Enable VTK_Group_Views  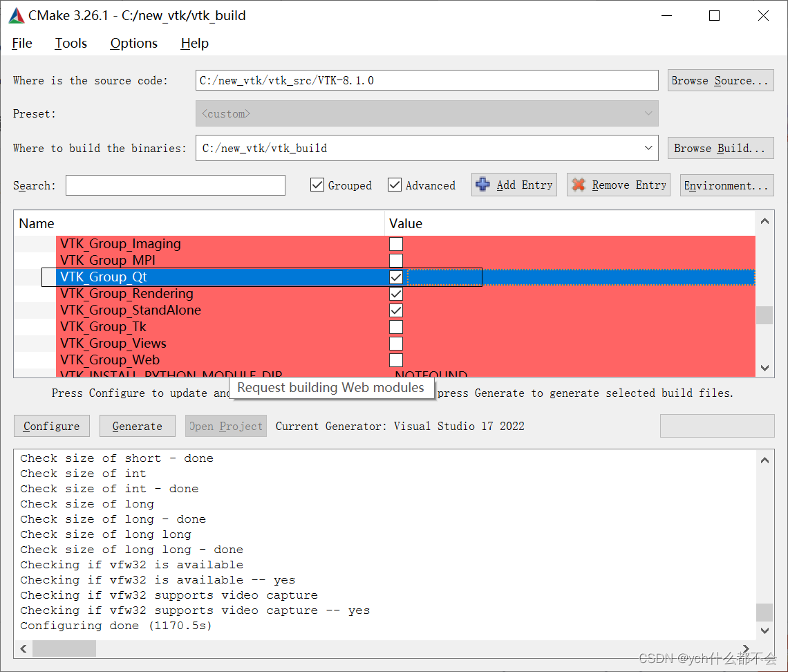395,343
